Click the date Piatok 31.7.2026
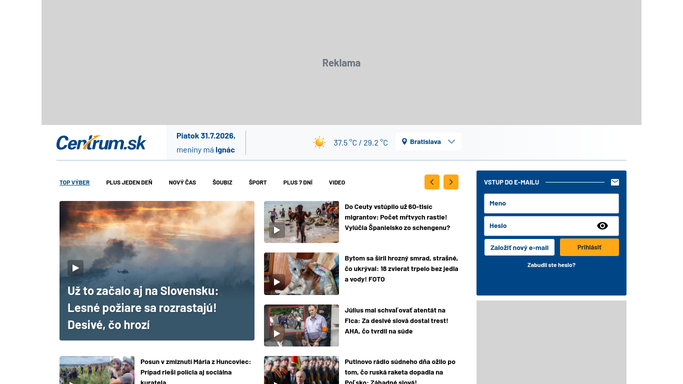The height and width of the screenshot is (384, 683). pyautogui.click(x=206, y=136)
